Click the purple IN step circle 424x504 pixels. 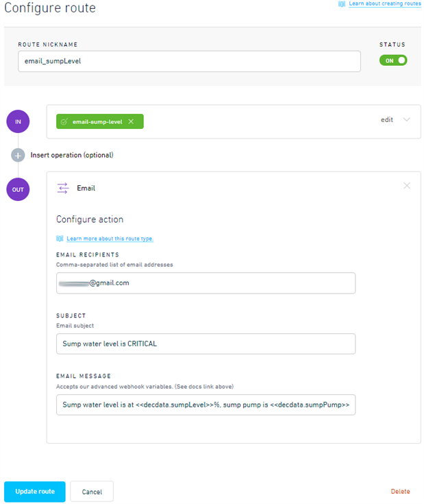(x=18, y=121)
